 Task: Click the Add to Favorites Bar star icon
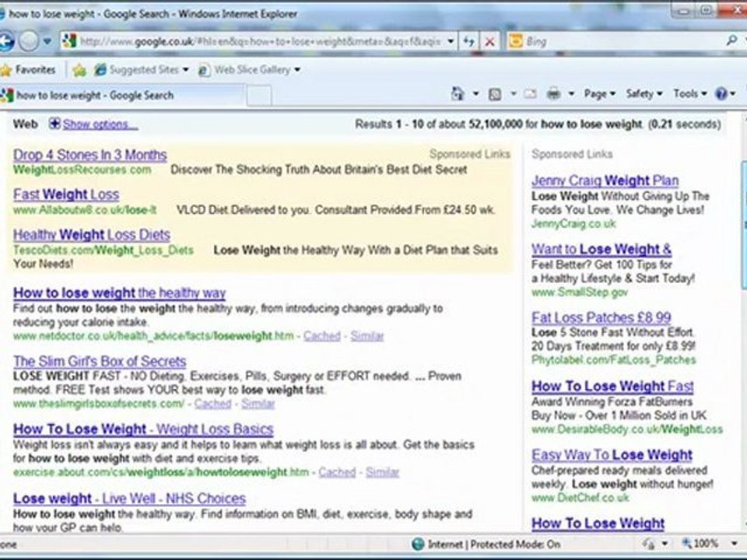(x=79, y=71)
